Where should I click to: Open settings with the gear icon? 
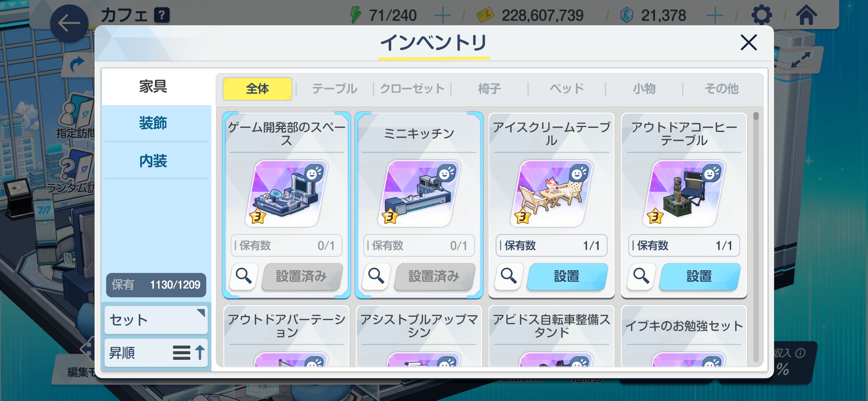pos(761,16)
